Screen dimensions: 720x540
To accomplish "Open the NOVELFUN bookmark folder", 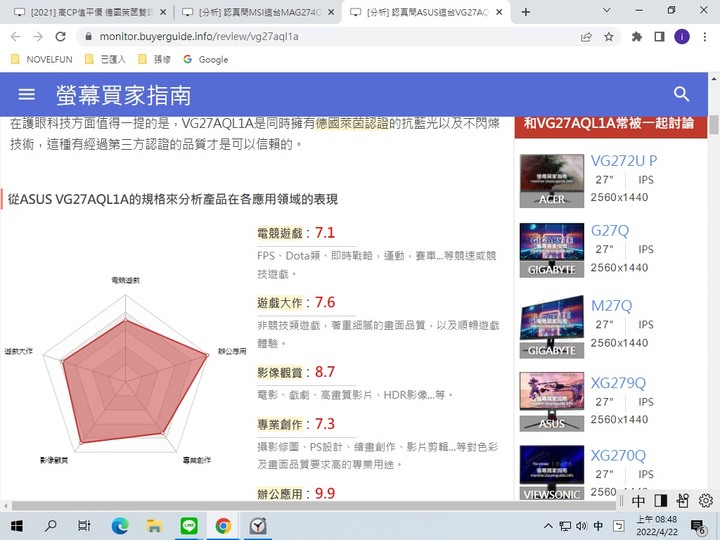I will pyautogui.click(x=42, y=59).
